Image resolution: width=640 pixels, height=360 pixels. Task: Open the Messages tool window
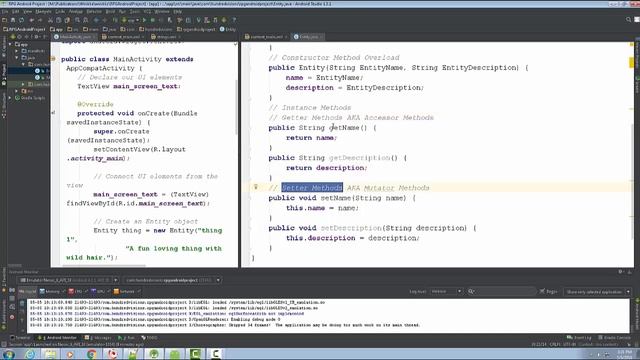click(x=98, y=338)
